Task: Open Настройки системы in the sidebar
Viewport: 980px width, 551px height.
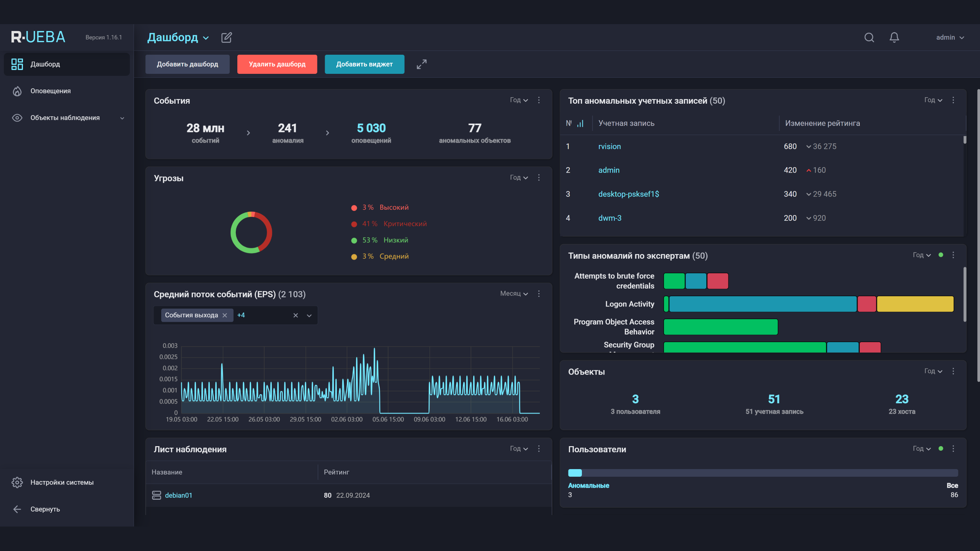Action: point(62,483)
